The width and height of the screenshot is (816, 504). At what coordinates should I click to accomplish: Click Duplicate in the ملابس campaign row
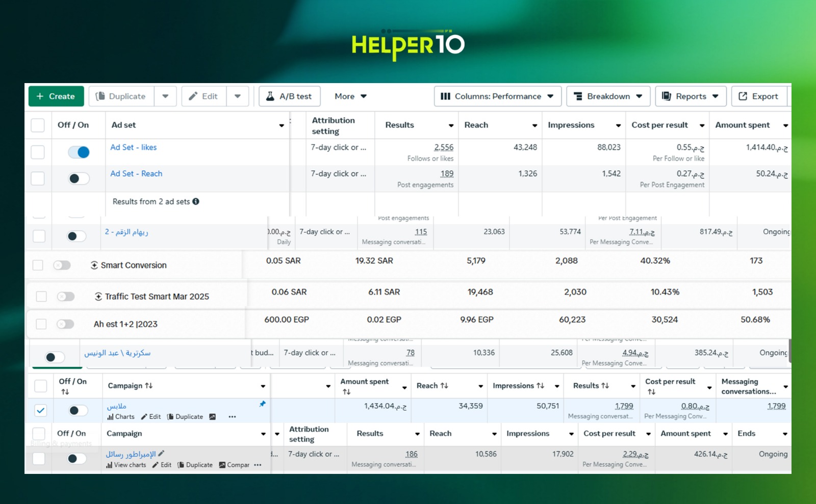pos(185,416)
